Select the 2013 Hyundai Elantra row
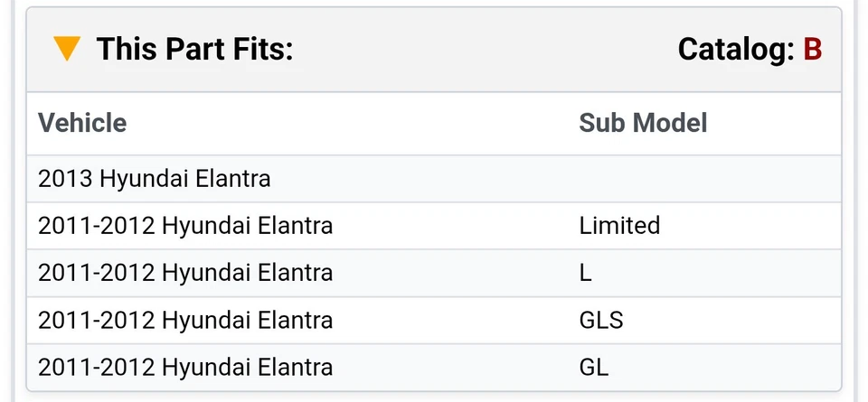Viewport: 868px width, 402px height. point(155,179)
